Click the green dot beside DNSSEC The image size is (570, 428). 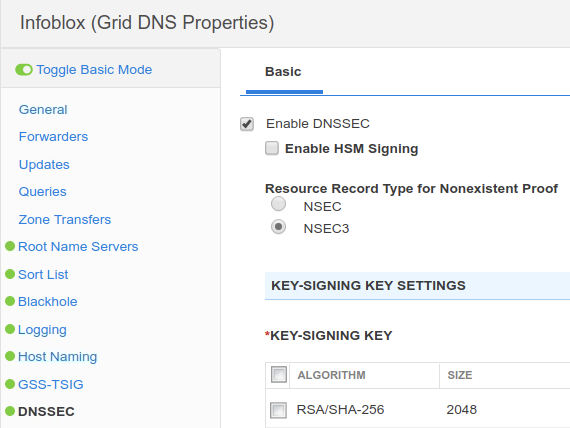coord(10,411)
